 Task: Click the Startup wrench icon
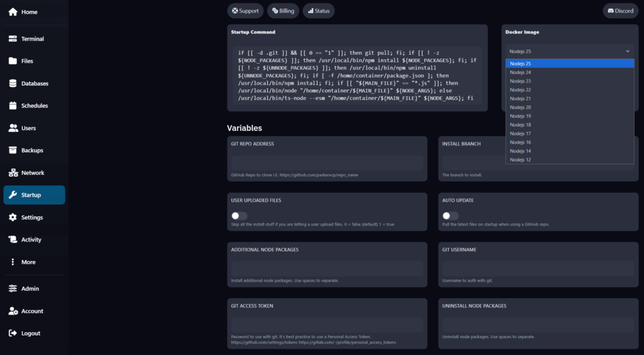coord(13,194)
